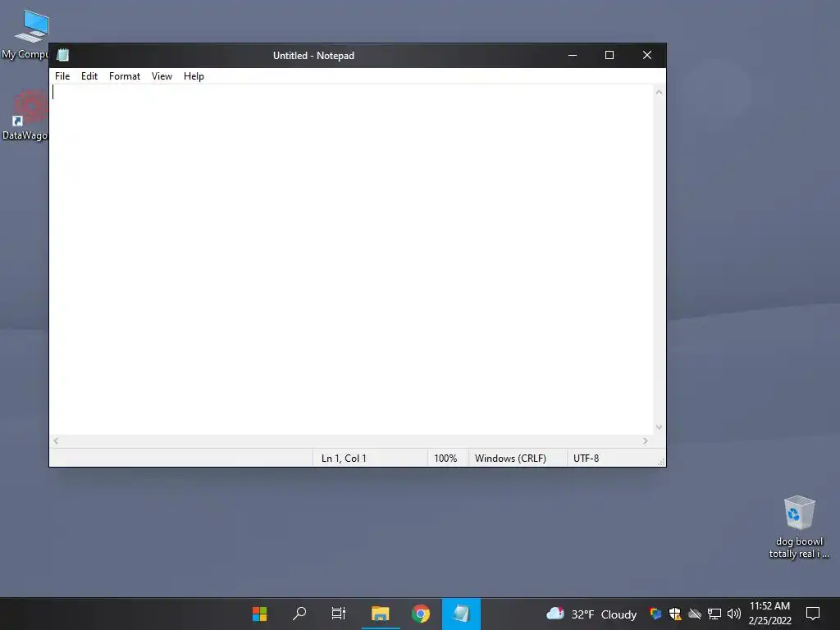Click the horizontal scrollbar right arrow
The image size is (840, 630).
click(x=646, y=441)
